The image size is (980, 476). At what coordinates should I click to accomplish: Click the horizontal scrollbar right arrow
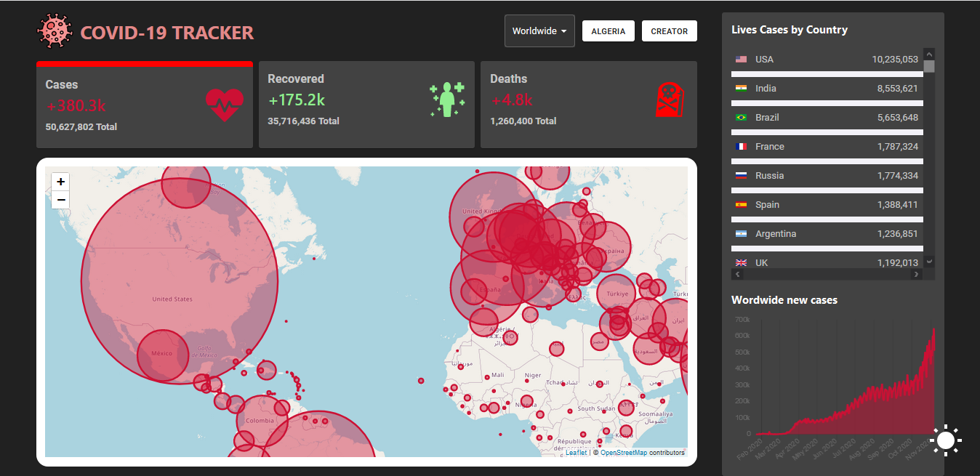coord(916,275)
